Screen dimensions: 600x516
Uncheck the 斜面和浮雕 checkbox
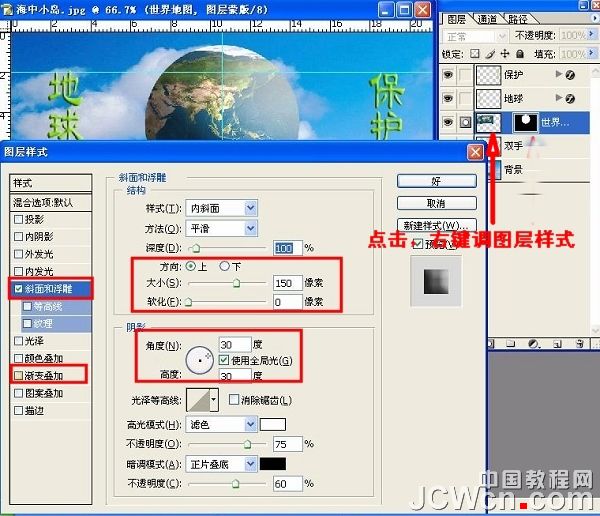coord(18,289)
